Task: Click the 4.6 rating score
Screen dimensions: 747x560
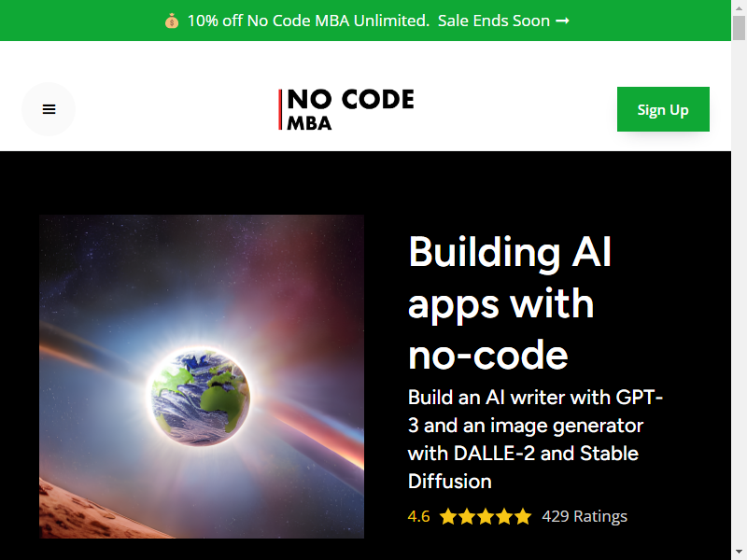Action: (418, 516)
